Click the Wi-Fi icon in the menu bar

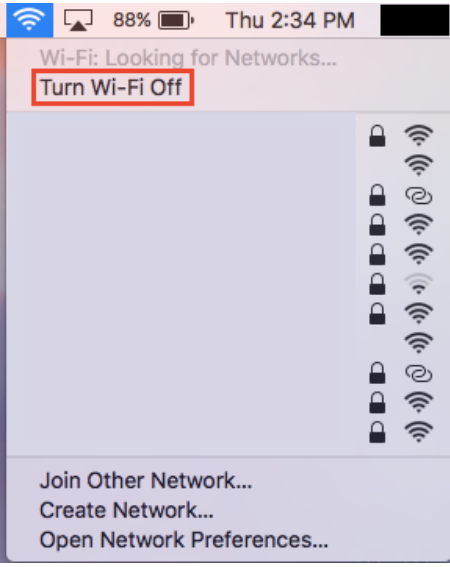tap(29, 20)
